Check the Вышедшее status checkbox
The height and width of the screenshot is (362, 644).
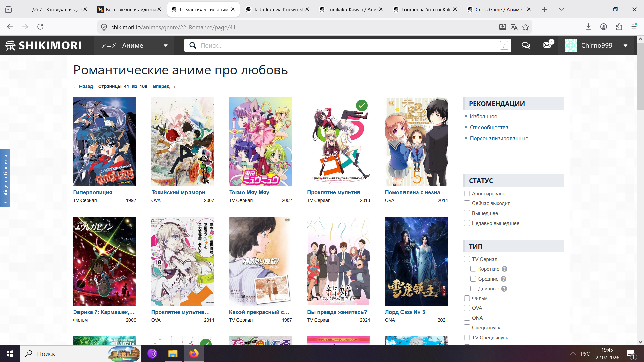pyautogui.click(x=467, y=213)
